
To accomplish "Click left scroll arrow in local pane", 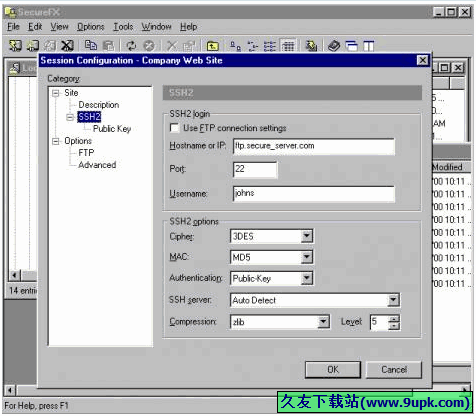I will [x=14, y=276].
